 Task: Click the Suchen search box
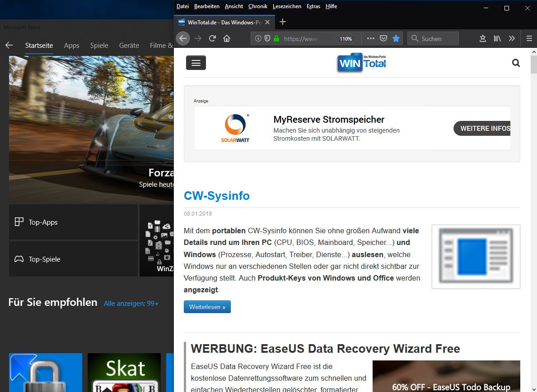433,38
